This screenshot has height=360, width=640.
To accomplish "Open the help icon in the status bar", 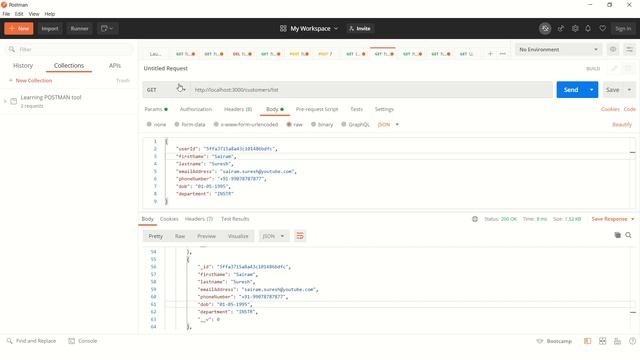I will pyautogui.click(x=632, y=341).
